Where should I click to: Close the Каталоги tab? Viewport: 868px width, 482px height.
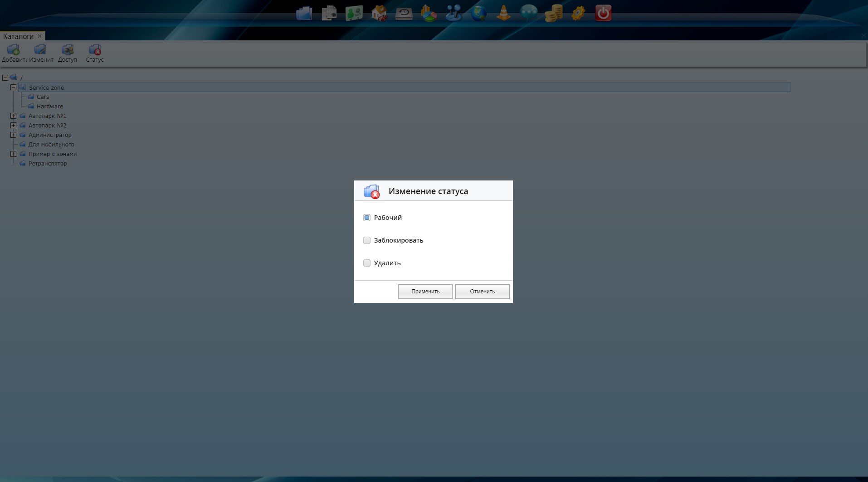pyautogui.click(x=40, y=36)
